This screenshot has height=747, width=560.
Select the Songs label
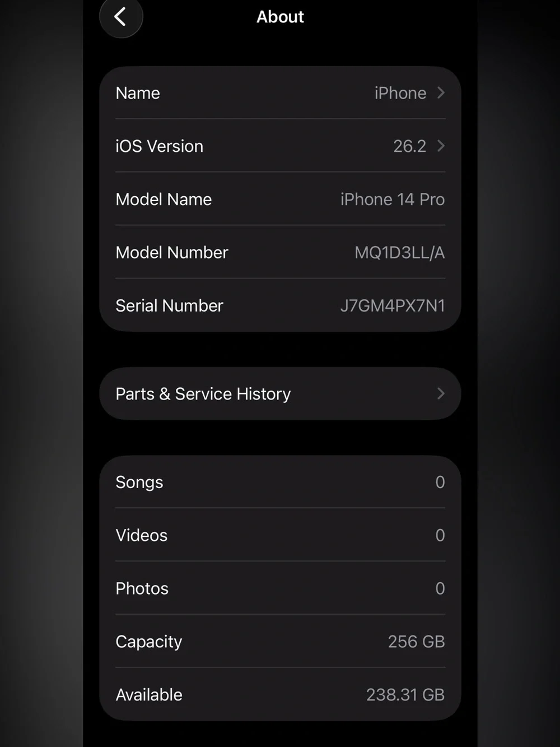(139, 482)
